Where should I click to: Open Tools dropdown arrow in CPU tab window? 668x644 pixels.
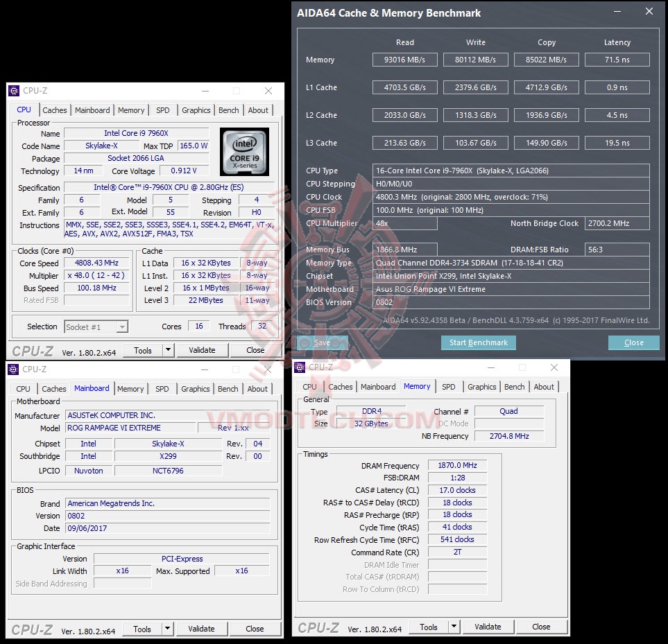point(169,350)
